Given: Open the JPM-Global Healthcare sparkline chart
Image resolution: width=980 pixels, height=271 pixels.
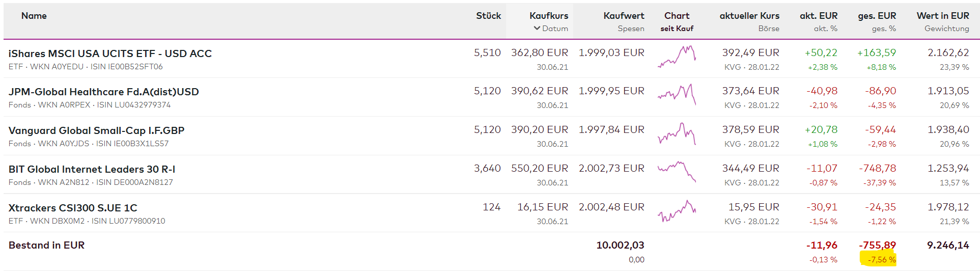Looking at the screenshot, I should (677, 95).
